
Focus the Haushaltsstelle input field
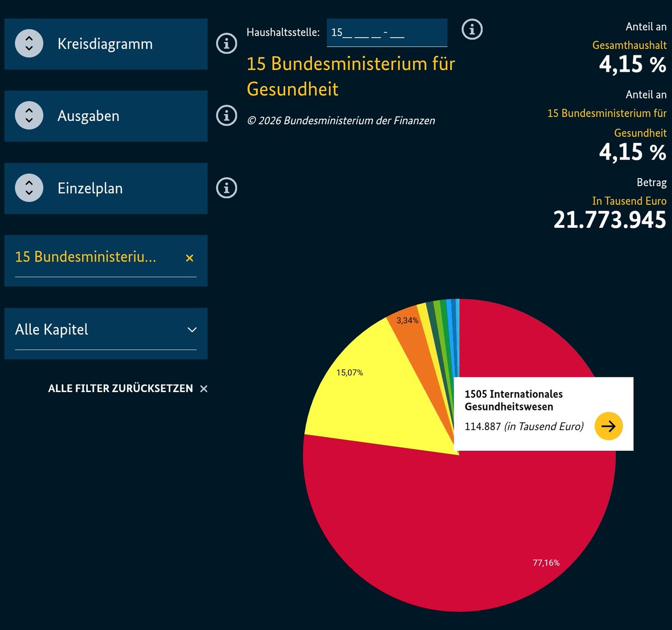[387, 32]
